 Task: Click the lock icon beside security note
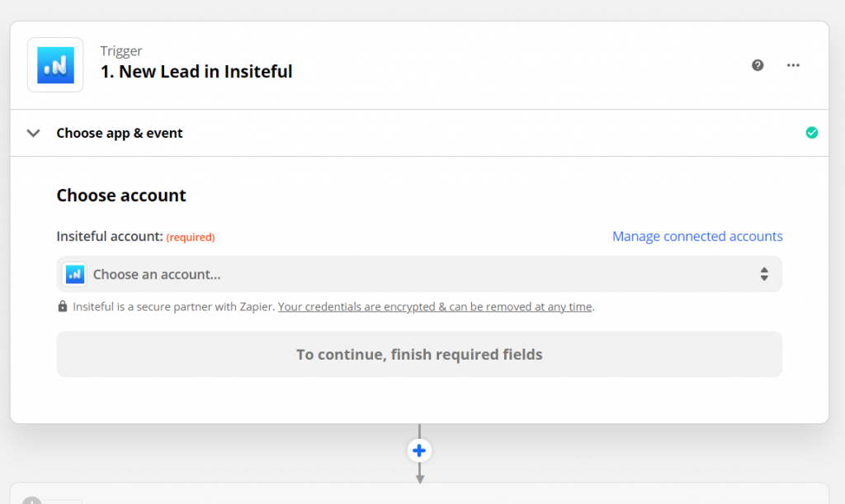(63, 307)
